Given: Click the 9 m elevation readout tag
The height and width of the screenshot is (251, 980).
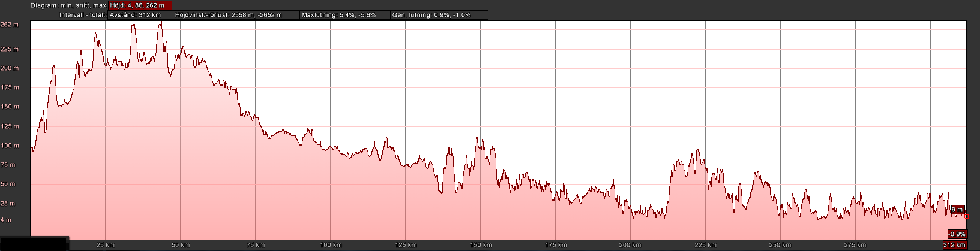Looking at the screenshot, I should click(957, 210).
